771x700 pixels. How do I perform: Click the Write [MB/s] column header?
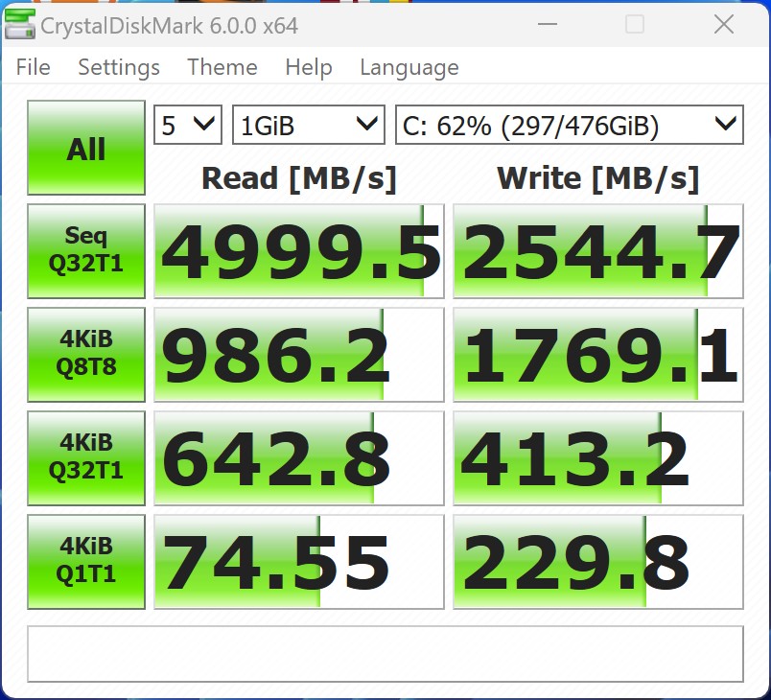pyautogui.click(x=598, y=178)
